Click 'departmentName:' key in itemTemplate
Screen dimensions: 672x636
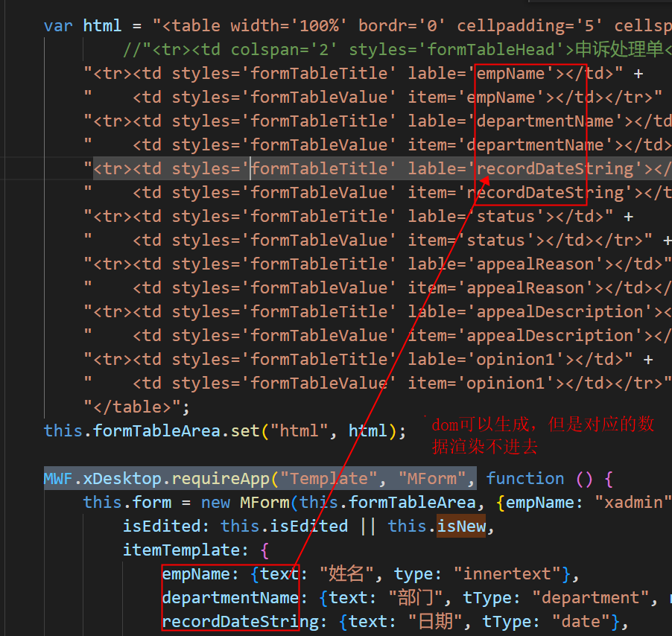pos(235,597)
